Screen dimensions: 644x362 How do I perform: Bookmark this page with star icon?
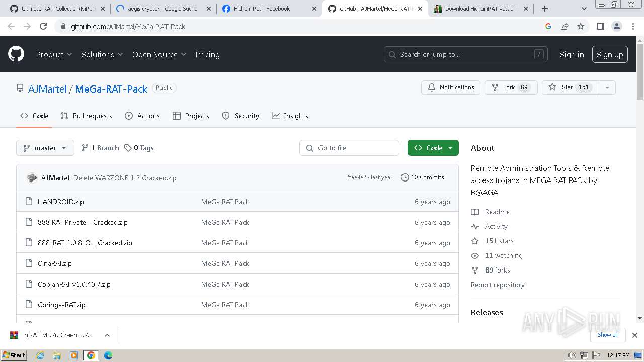point(581,26)
